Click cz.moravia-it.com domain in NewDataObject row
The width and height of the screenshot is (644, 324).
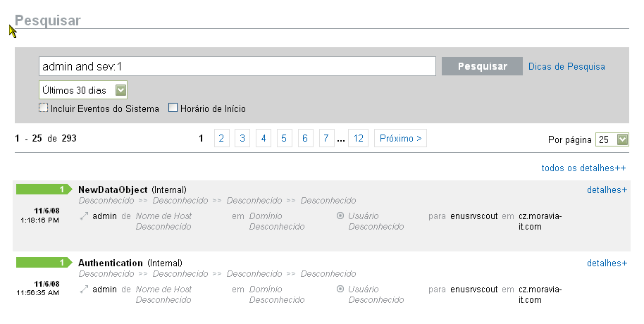[x=540, y=221]
